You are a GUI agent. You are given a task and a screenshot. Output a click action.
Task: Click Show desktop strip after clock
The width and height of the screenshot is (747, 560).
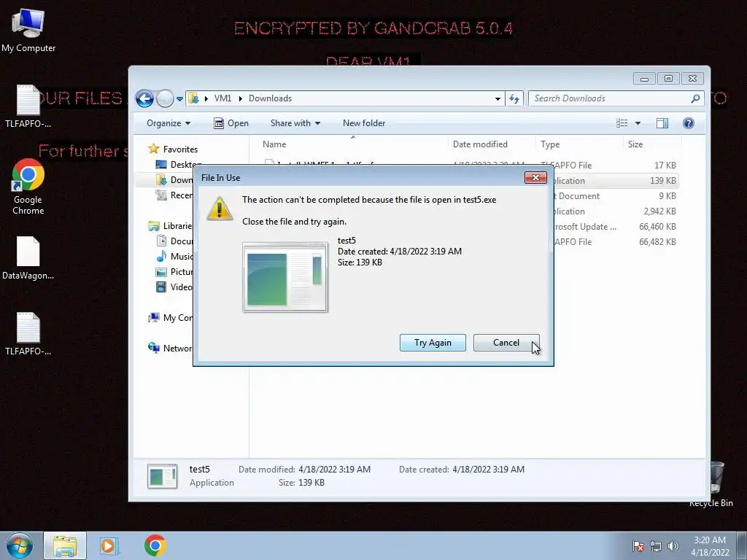(x=743, y=545)
